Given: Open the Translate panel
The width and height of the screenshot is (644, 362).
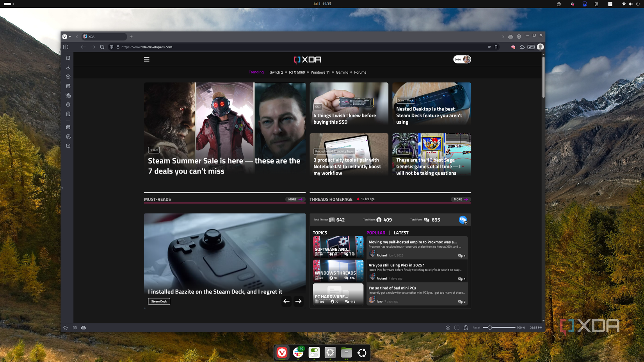Looking at the screenshot, I should [68, 96].
